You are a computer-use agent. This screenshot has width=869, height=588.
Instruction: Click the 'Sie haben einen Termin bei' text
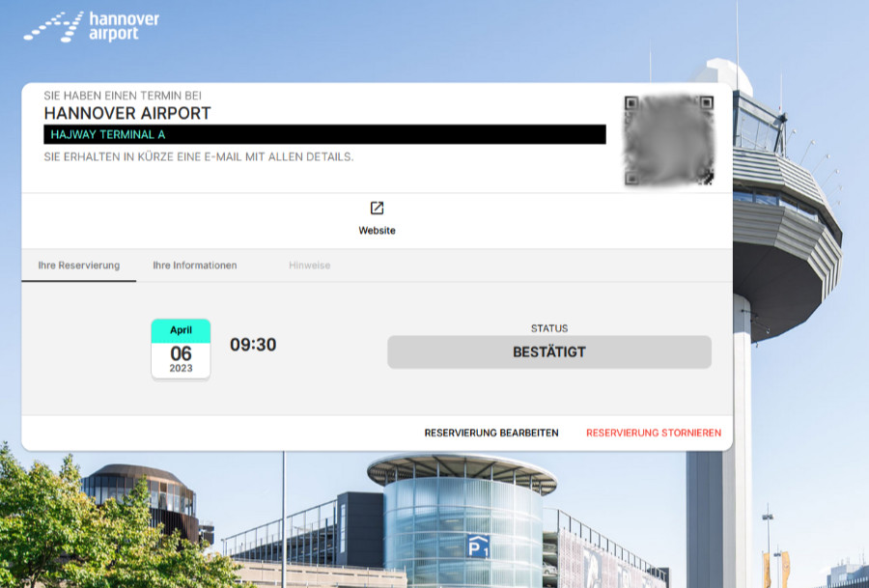(x=123, y=96)
